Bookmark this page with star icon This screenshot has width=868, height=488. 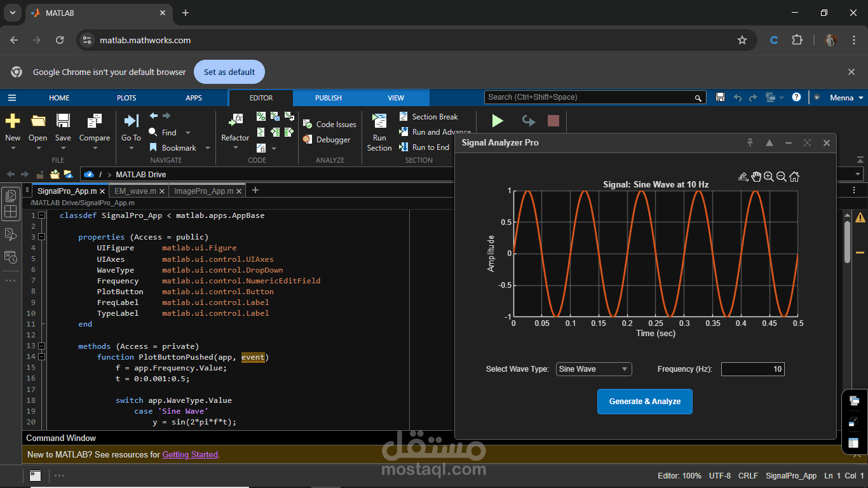(742, 40)
